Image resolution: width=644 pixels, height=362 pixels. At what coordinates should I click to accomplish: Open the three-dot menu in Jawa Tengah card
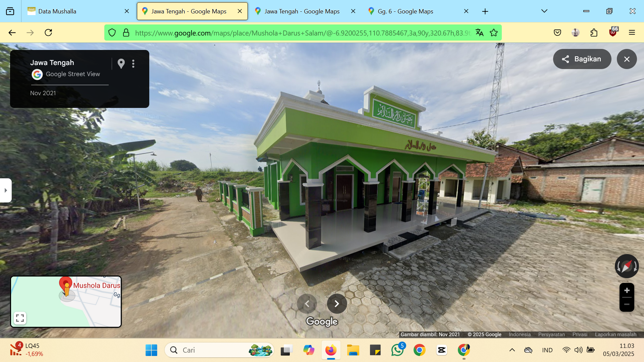(133, 64)
